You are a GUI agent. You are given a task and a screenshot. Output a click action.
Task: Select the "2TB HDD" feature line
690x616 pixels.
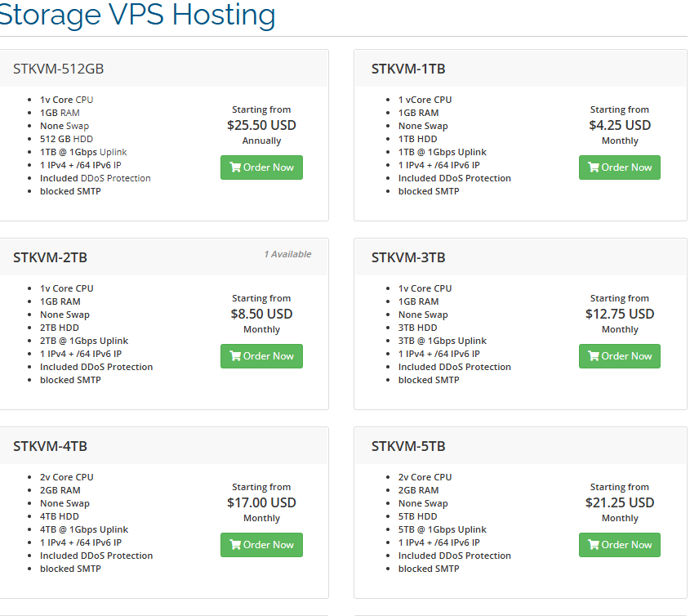pyautogui.click(x=60, y=328)
